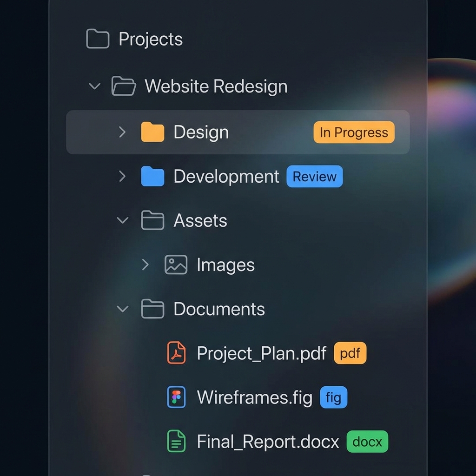Open the Project_Plan.pdf file name
This screenshot has width=476, height=476.
261,354
